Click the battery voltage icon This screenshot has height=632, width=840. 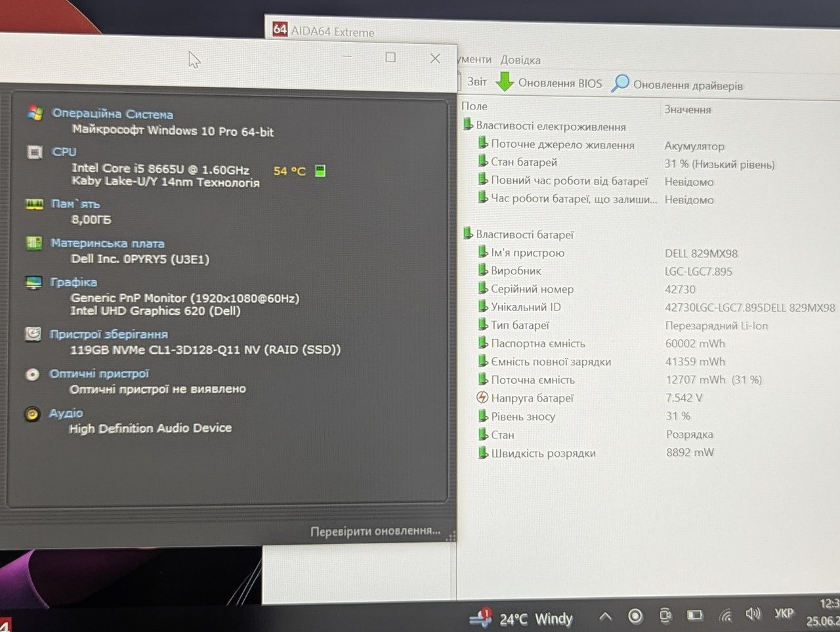pyautogui.click(x=482, y=398)
